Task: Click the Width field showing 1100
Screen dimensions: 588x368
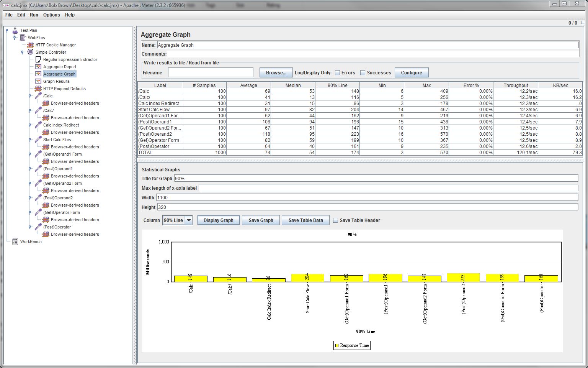Action: point(367,197)
